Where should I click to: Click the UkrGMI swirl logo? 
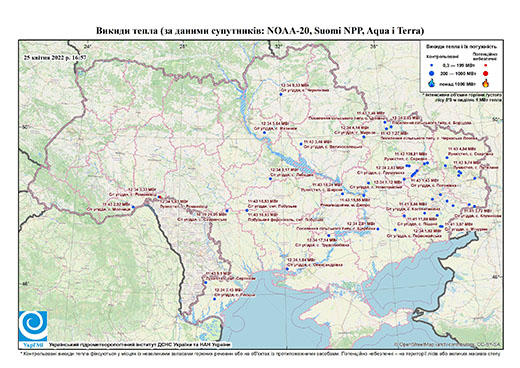click(x=33, y=325)
